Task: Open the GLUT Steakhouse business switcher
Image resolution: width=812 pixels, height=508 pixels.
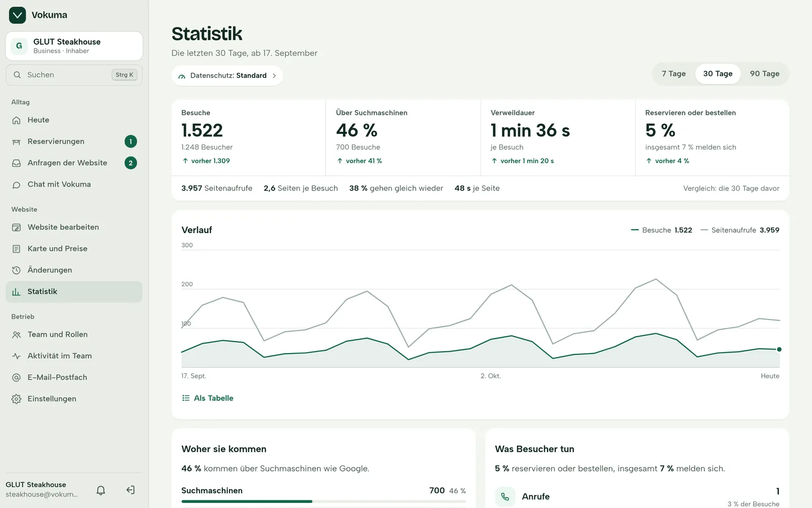Action: (x=74, y=46)
